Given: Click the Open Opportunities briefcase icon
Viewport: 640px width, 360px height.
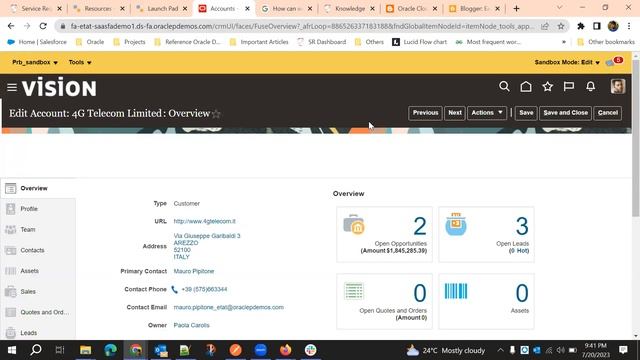Looking at the screenshot, I should [353, 224].
